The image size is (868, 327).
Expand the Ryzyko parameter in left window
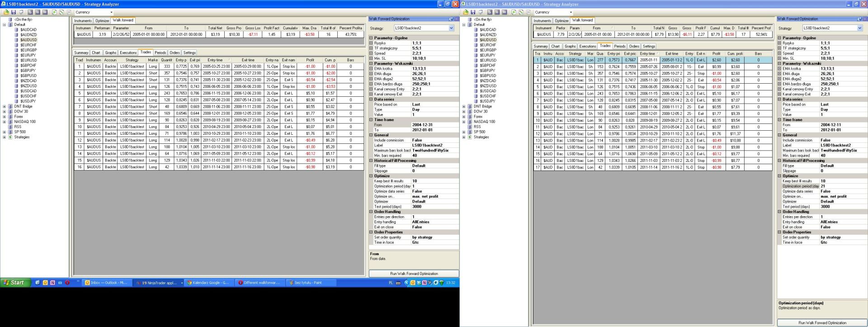click(x=371, y=43)
